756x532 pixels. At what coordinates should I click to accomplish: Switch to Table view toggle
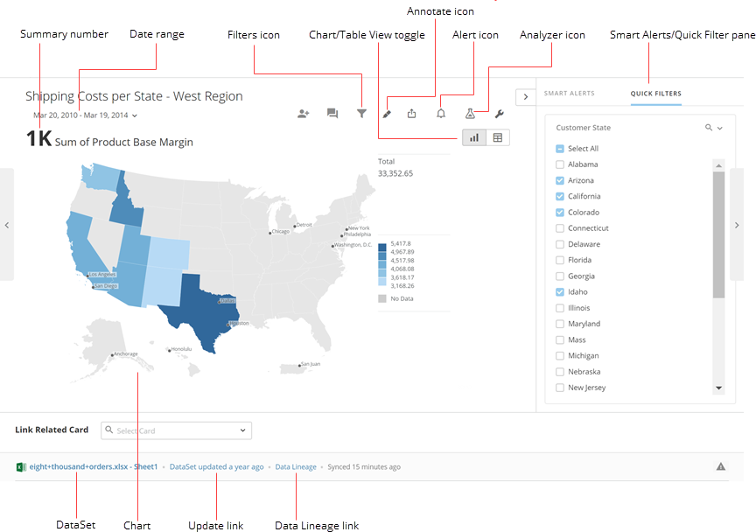click(498, 137)
